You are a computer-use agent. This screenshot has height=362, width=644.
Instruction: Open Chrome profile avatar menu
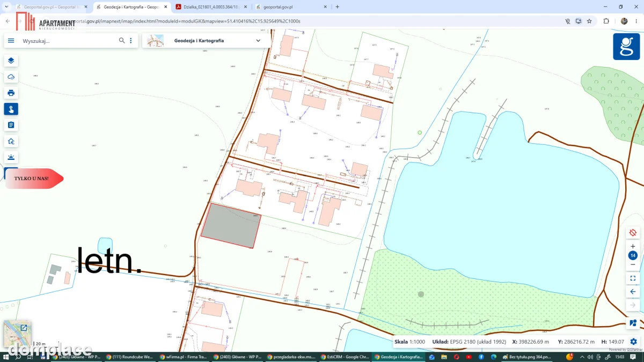tap(624, 21)
